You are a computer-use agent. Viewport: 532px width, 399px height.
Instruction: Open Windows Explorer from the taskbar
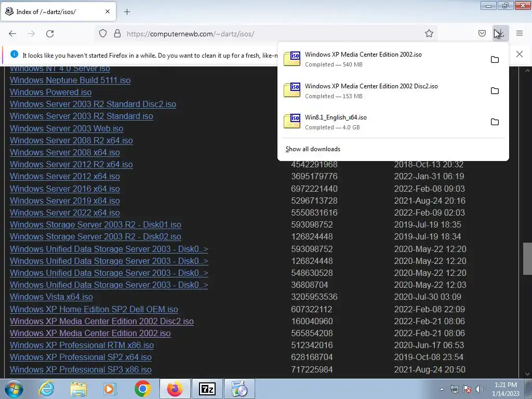pyautogui.click(x=78, y=389)
